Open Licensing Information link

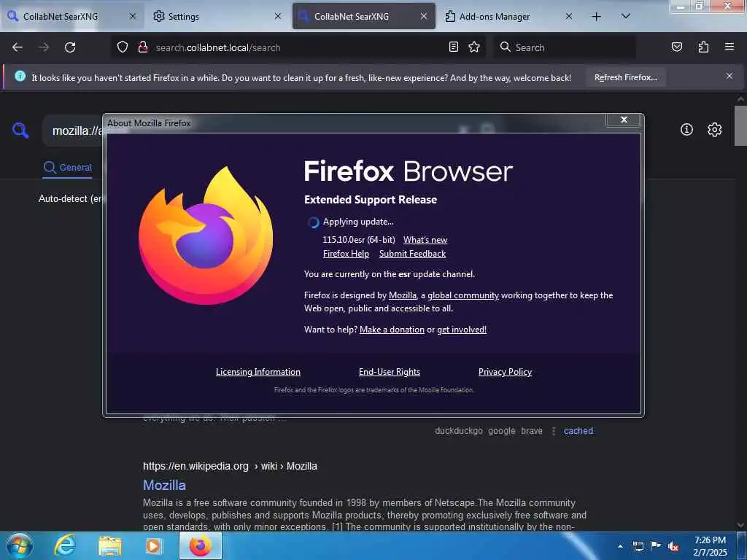258,372
